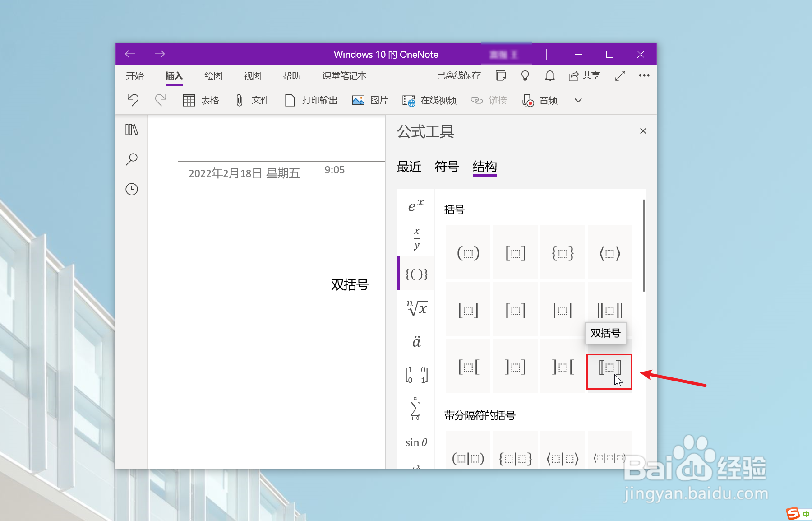812x521 pixels.
Task: Insert a table via 表格
Action: tap(201, 100)
